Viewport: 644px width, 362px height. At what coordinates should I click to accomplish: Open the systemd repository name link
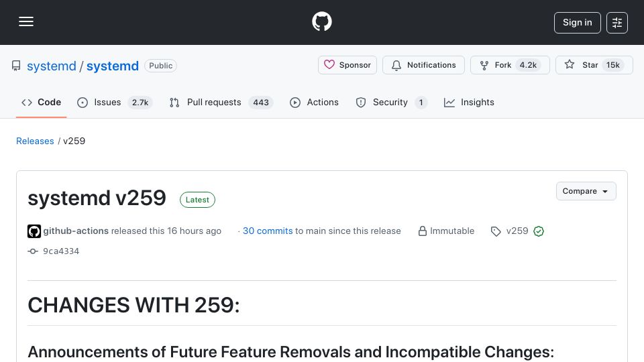click(113, 66)
